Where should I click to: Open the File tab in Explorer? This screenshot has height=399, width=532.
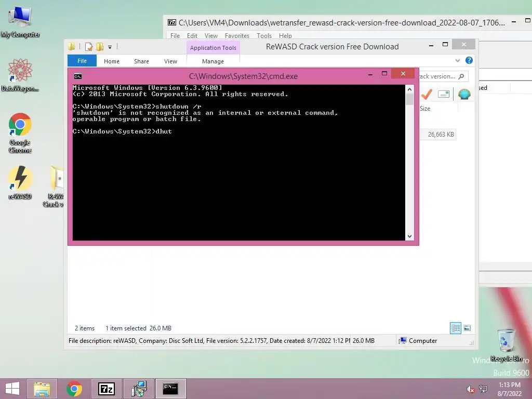82,61
